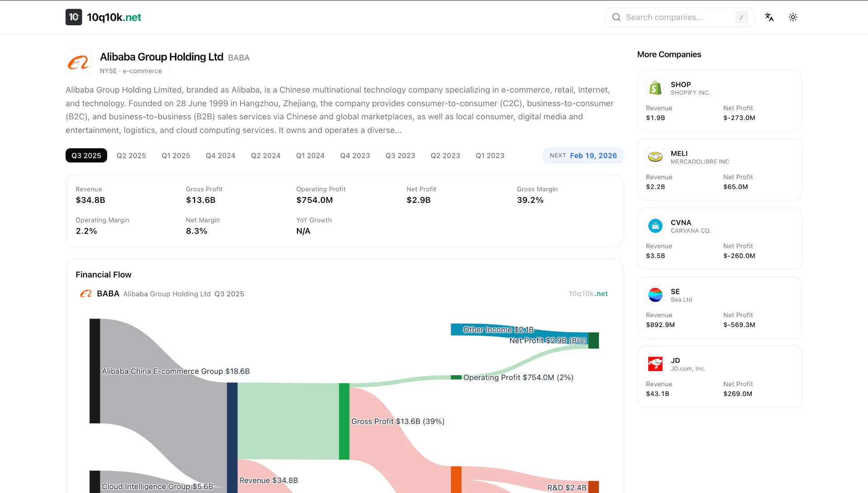Click the 10q10k.net logo icon
The width and height of the screenshot is (868, 493).
point(74,17)
